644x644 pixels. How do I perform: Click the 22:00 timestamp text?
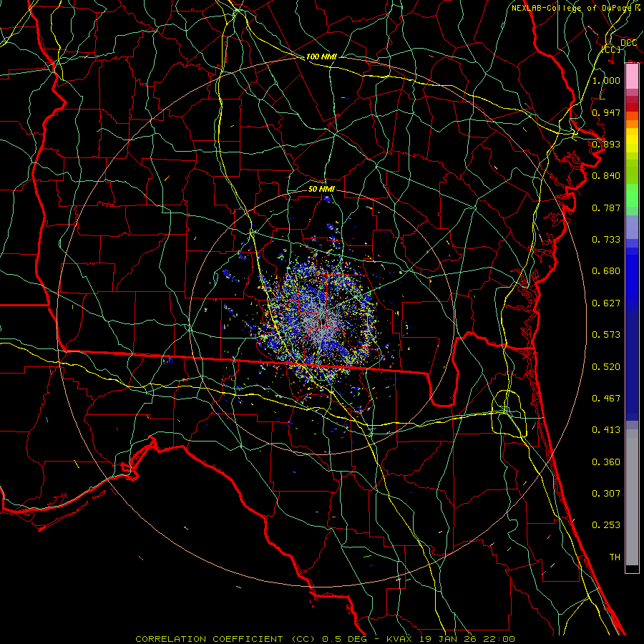click(499, 639)
